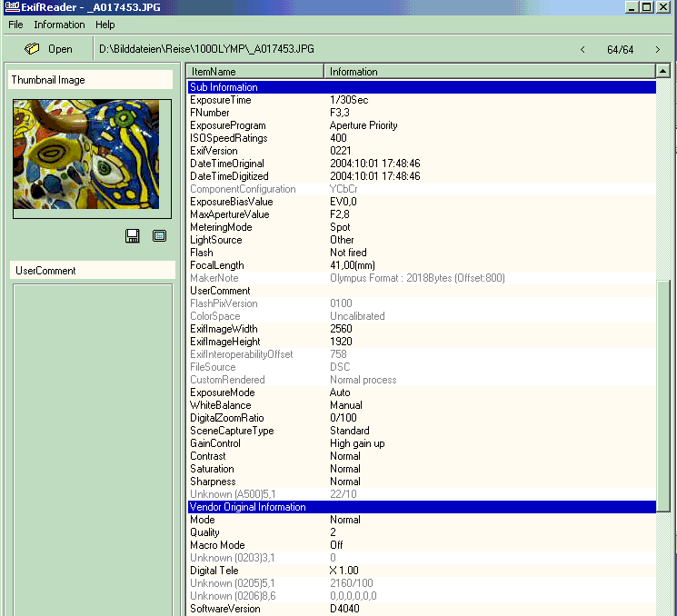This screenshot has height=616, width=677.
Task: Go to the previous image arrow
Action: coord(582,49)
